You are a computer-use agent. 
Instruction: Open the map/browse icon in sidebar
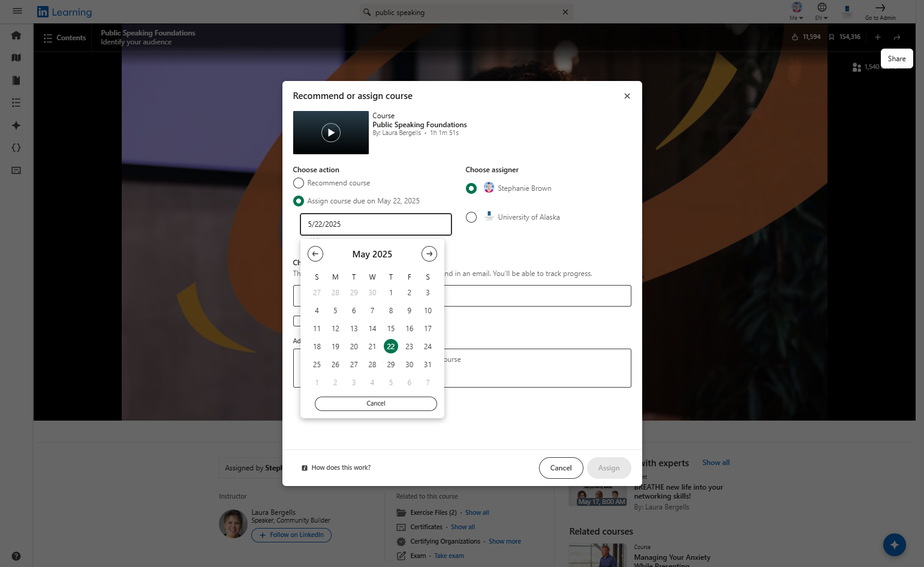[x=16, y=58]
